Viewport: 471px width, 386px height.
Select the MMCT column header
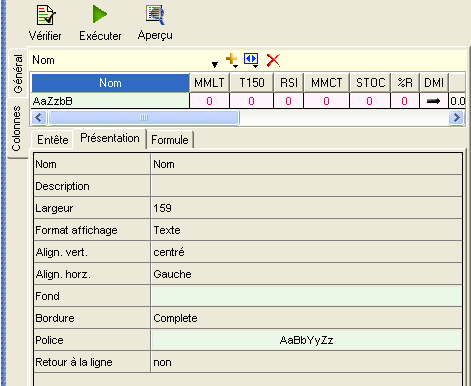(327, 83)
